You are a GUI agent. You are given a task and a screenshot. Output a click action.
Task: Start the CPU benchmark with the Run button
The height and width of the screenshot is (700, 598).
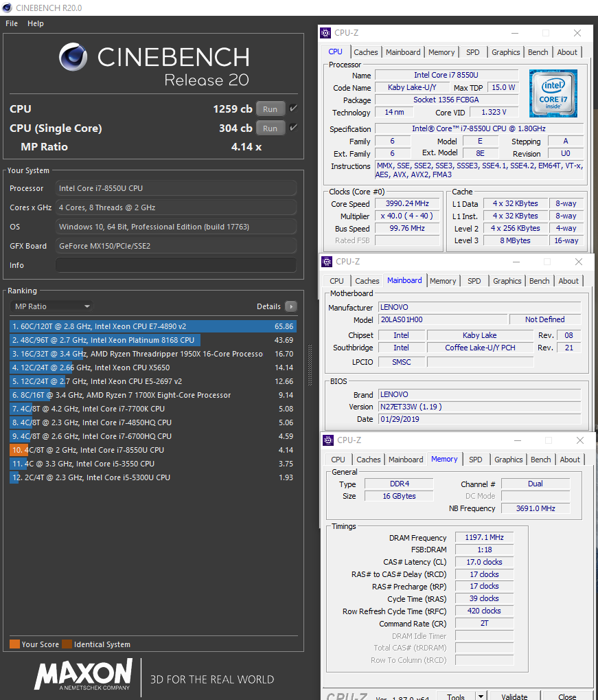(x=270, y=108)
